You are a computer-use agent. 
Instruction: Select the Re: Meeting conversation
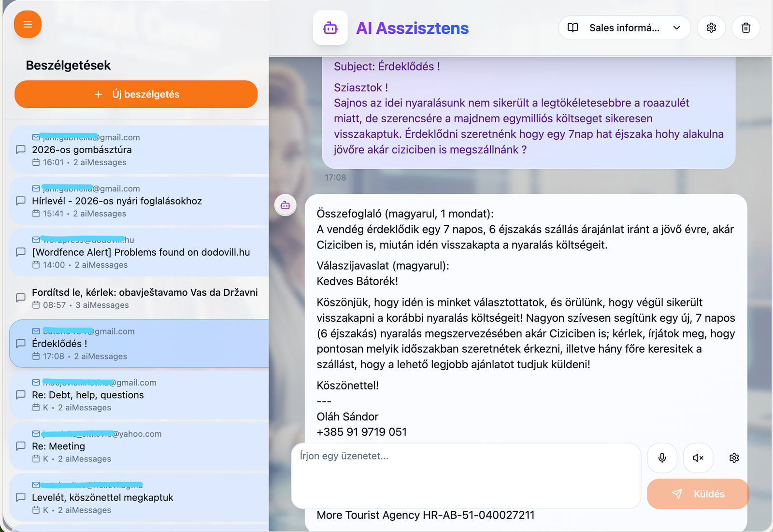[139, 446]
